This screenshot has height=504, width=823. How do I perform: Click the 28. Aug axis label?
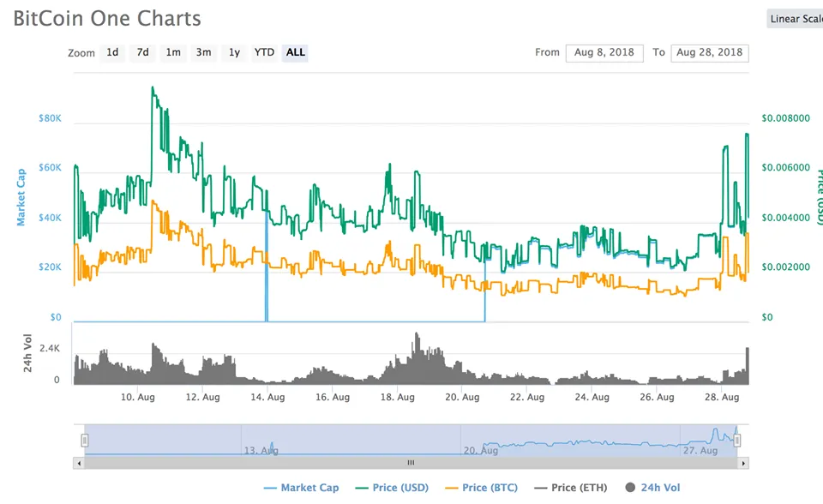tap(722, 398)
